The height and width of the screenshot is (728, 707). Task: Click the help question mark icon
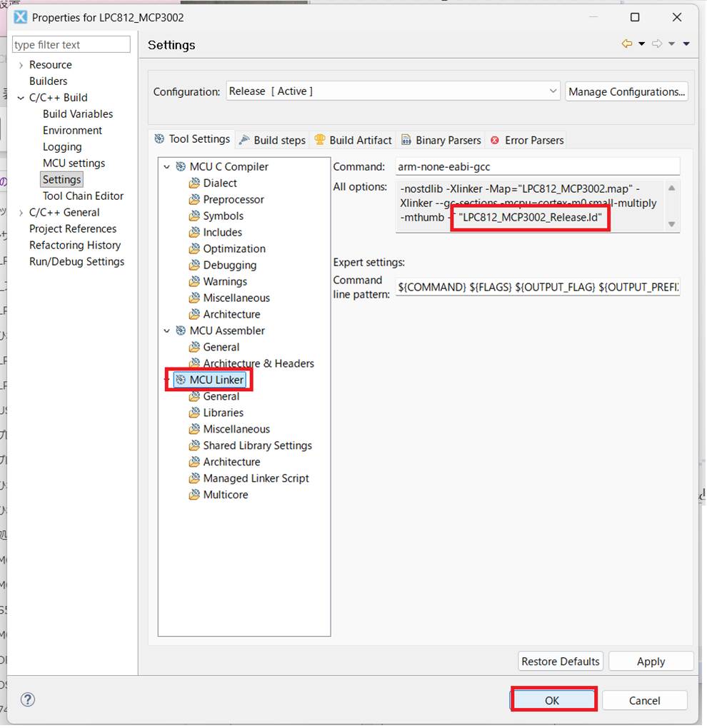(28, 699)
